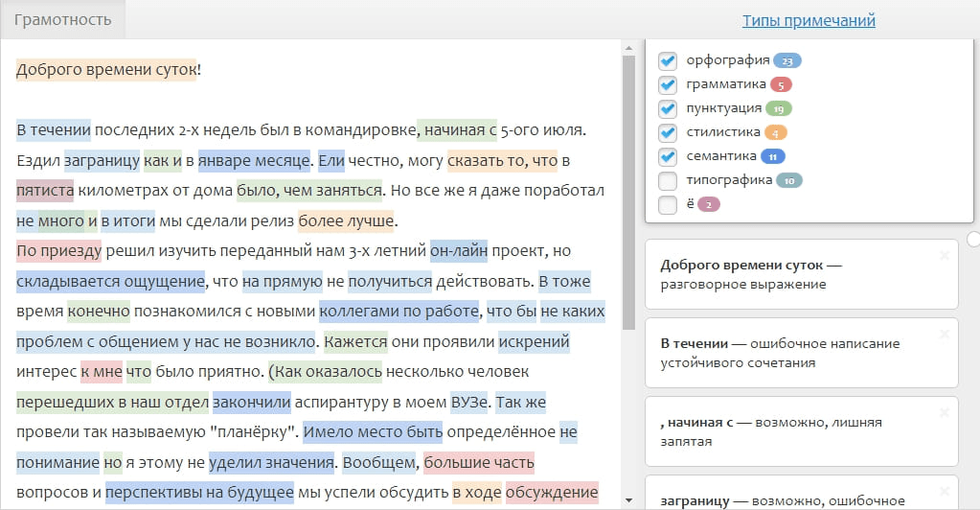
Task: Open the ", начиная с — лишняя запятая" note
Action: pyautogui.click(x=801, y=431)
